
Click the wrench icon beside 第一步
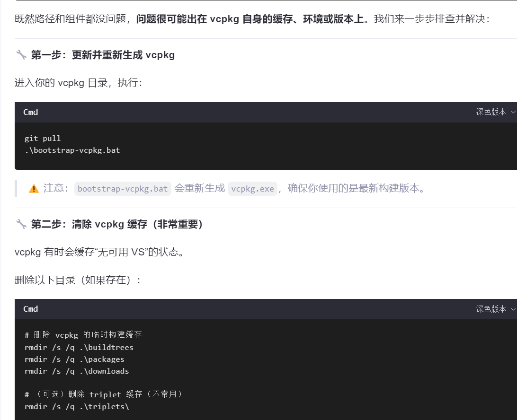click(x=21, y=55)
